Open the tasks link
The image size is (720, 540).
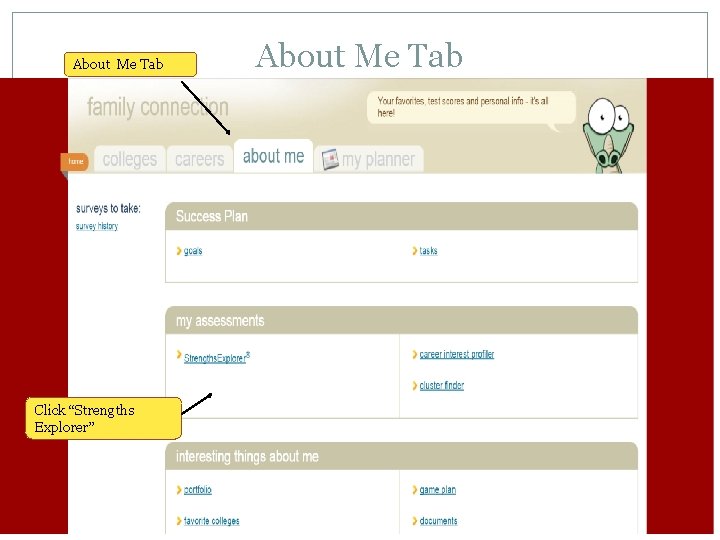tap(428, 251)
